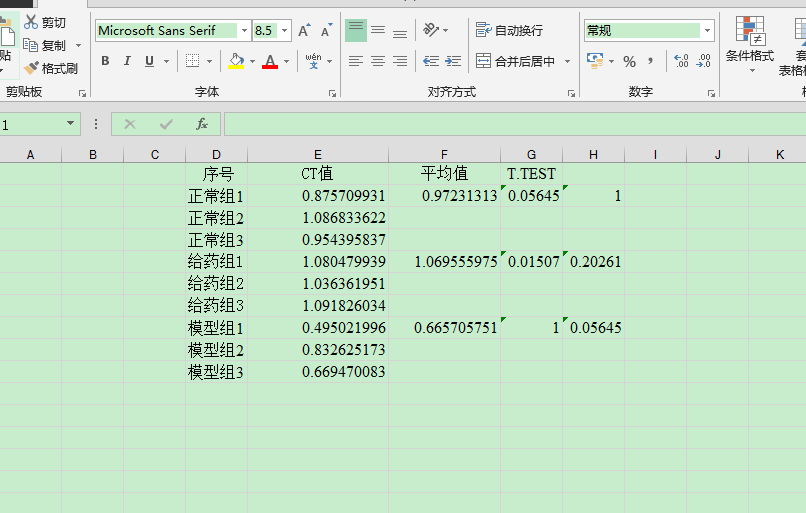Select cell 模型组3
The width and height of the screenshot is (806, 513).
216,372
